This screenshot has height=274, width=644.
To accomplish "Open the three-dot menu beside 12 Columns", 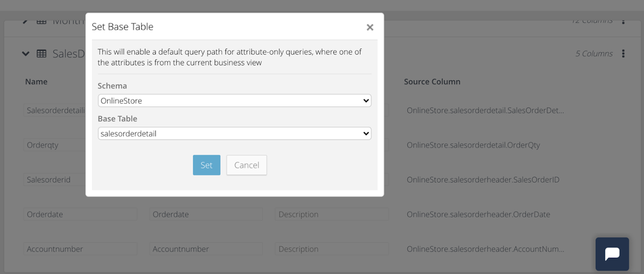I will coord(623,21).
